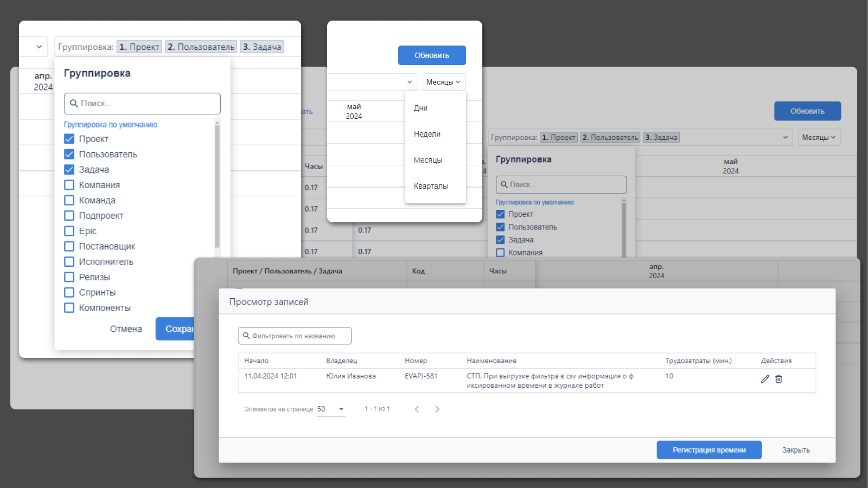Click the scrollbar in large grouping list
Image resolution: width=868 pixels, height=488 pixels.
coord(217,184)
